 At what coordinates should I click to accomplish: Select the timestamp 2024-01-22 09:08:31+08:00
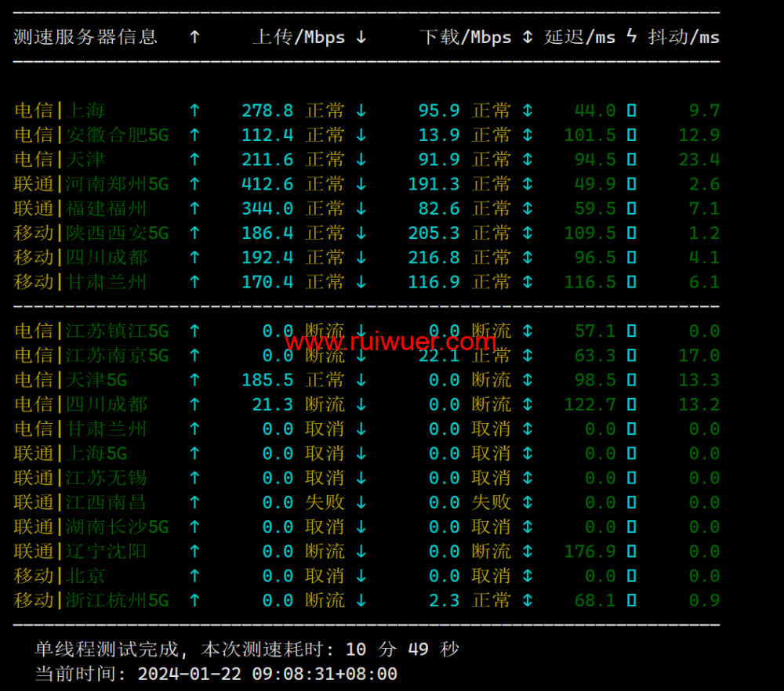267,674
